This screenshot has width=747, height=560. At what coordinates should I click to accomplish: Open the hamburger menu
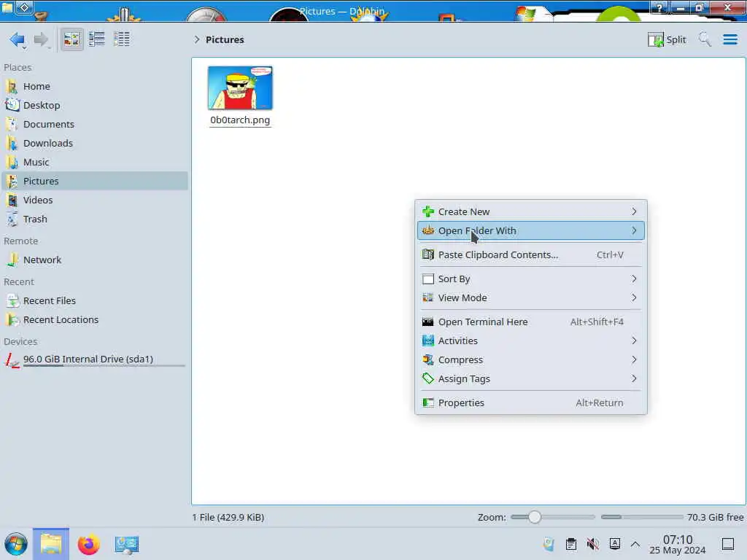tap(729, 39)
